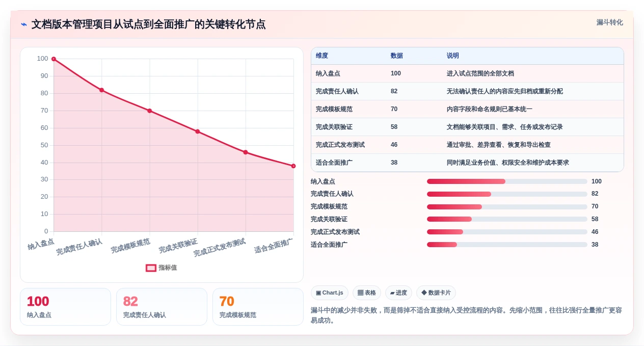Click the 数据 column header
Image resolution: width=644 pixels, height=346 pixels.
click(396, 56)
